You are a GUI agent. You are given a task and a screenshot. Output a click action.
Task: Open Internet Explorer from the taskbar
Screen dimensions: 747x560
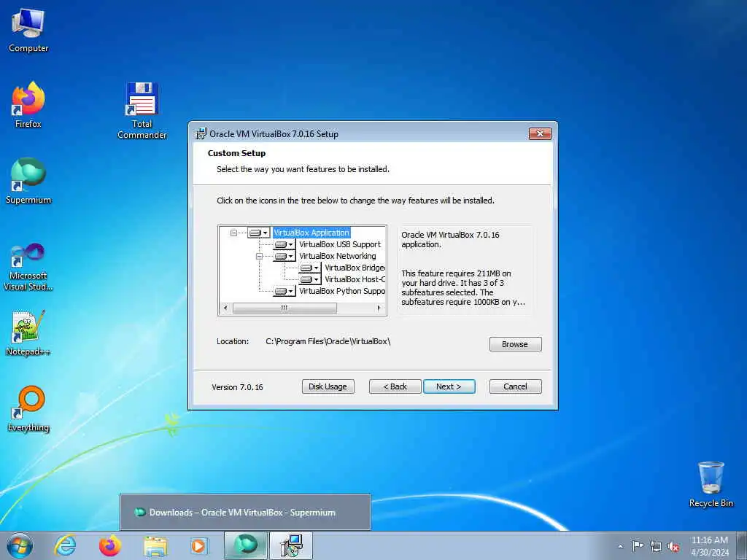(x=65, y=545)
